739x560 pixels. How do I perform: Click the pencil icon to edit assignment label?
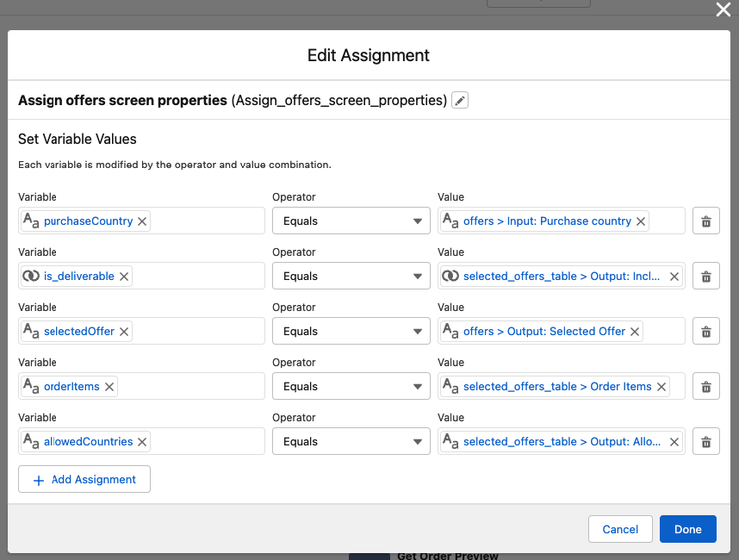point(460,101)
